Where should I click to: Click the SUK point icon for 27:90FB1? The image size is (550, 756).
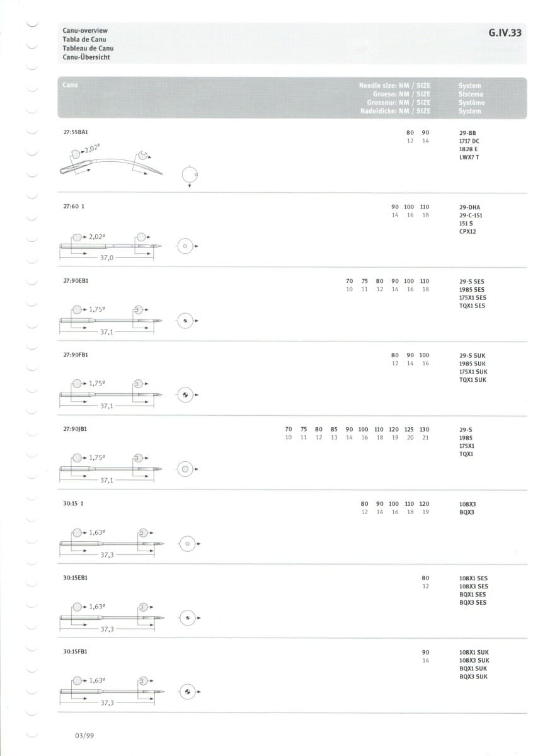click(185, 395)
